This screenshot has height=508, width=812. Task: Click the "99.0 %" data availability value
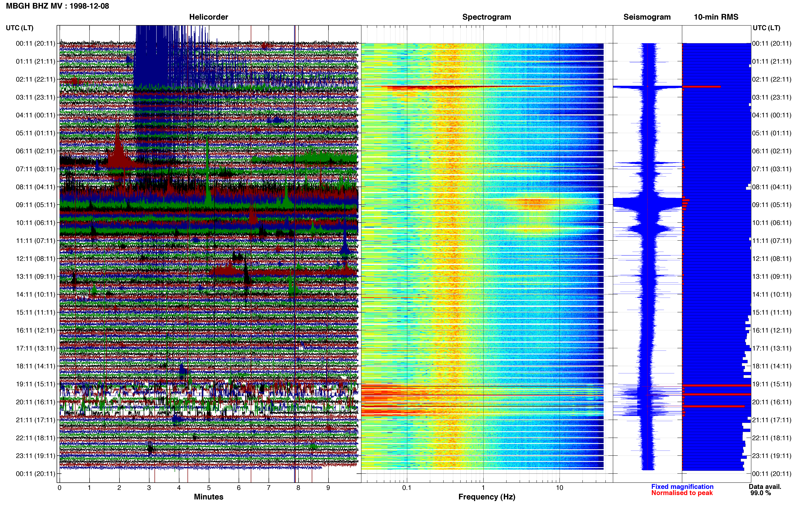pyautogui.click(x=761, y=493)
